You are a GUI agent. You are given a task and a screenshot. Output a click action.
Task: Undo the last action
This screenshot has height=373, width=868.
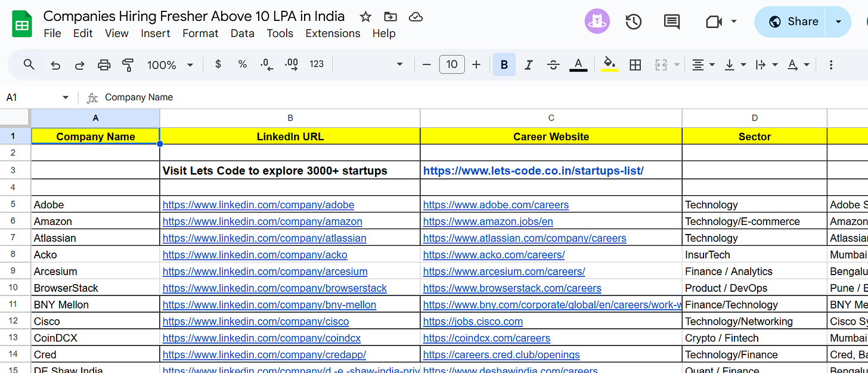pos(55,65)
